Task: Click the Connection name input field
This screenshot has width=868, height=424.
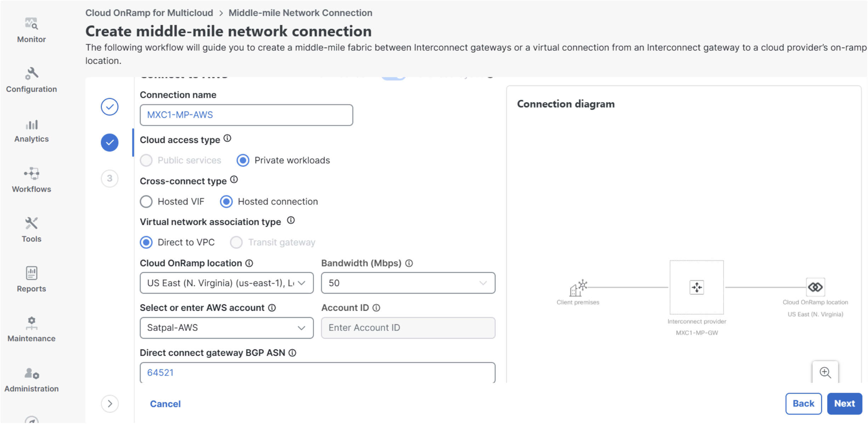Action: point(246,115)
